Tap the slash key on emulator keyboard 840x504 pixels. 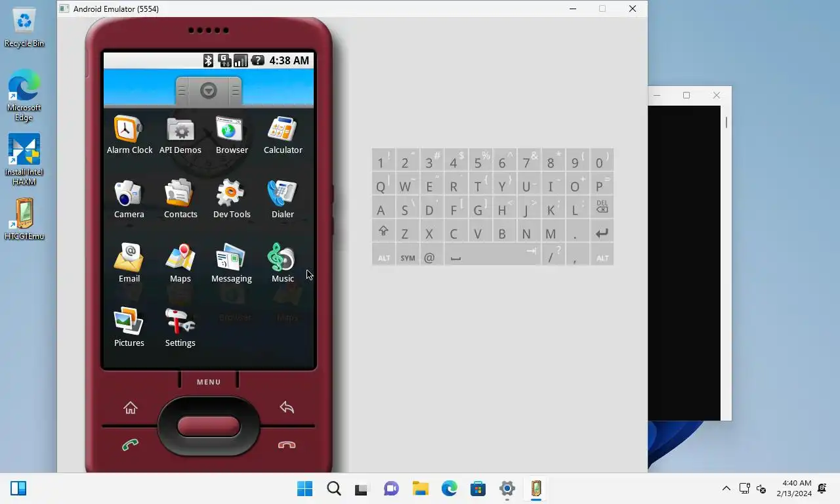coord(553,256)
